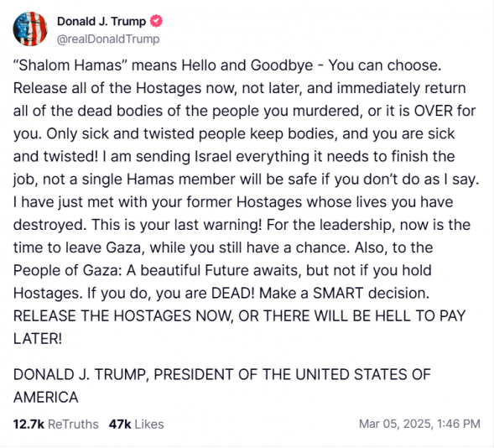
Task: Click the word DEAD! in the post
Action: coord(232,293)
